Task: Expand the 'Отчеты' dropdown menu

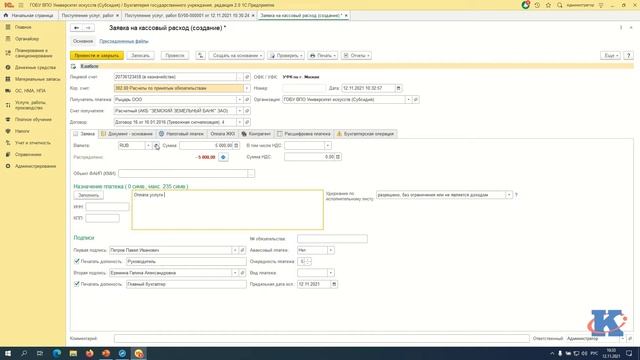Action: [356, 56]
